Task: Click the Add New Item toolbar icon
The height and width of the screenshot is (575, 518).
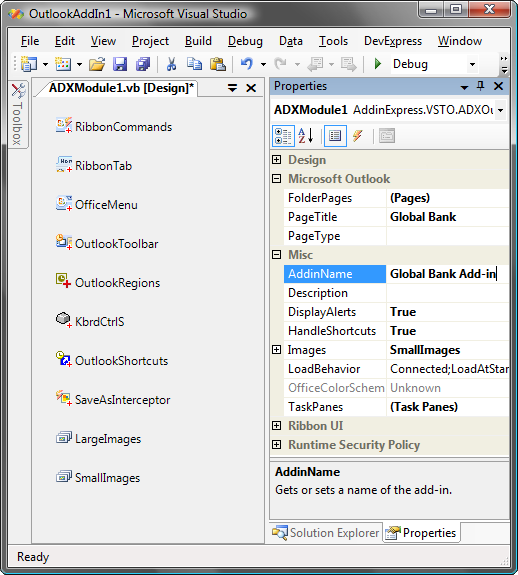Action: tap(63, 64)
